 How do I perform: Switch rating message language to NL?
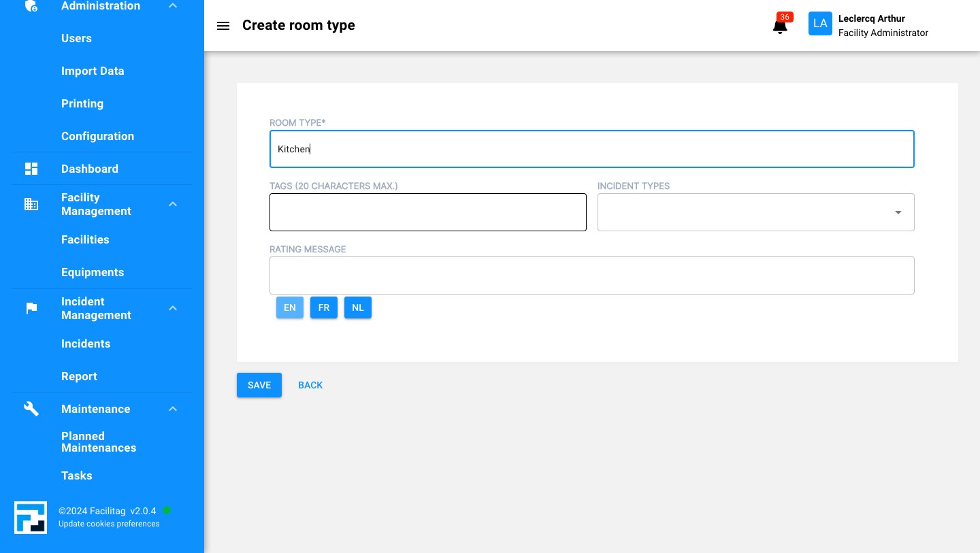(x=358, y=307)
